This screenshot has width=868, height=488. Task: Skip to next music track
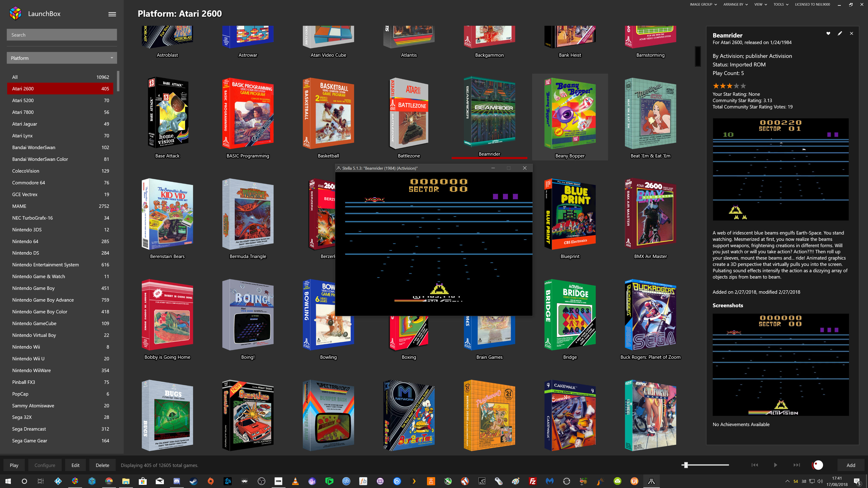pyautogui.click(x=797, y=465)
